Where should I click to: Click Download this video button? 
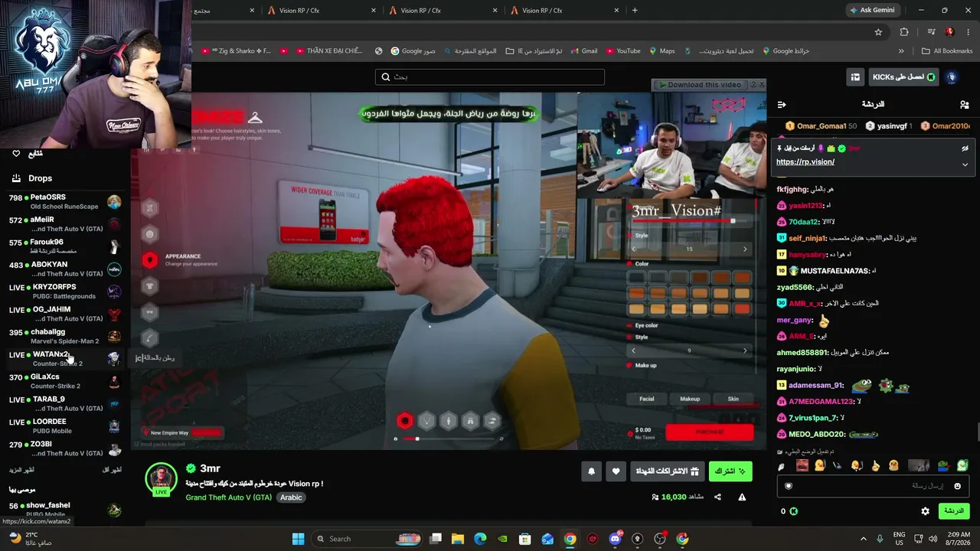[700, 84]
